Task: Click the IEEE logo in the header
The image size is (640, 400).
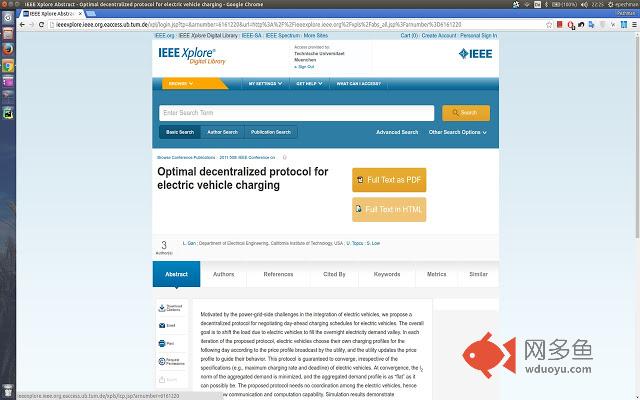Action: tap(475, 53)
